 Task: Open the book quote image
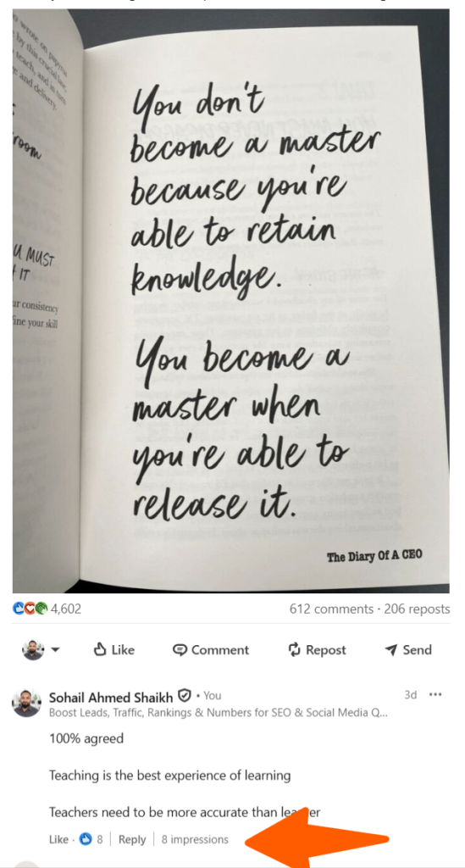[230, 301]
